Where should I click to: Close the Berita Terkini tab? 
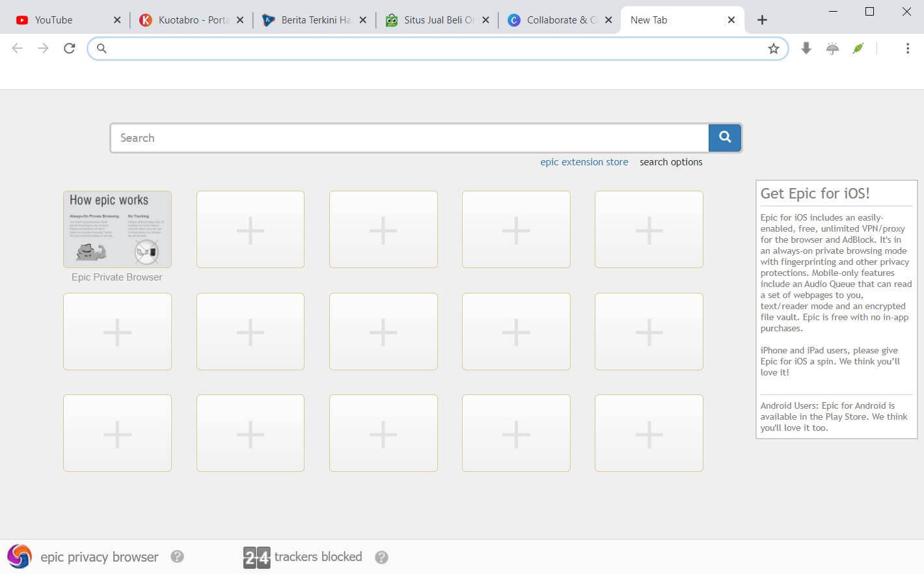click(362, 20)
